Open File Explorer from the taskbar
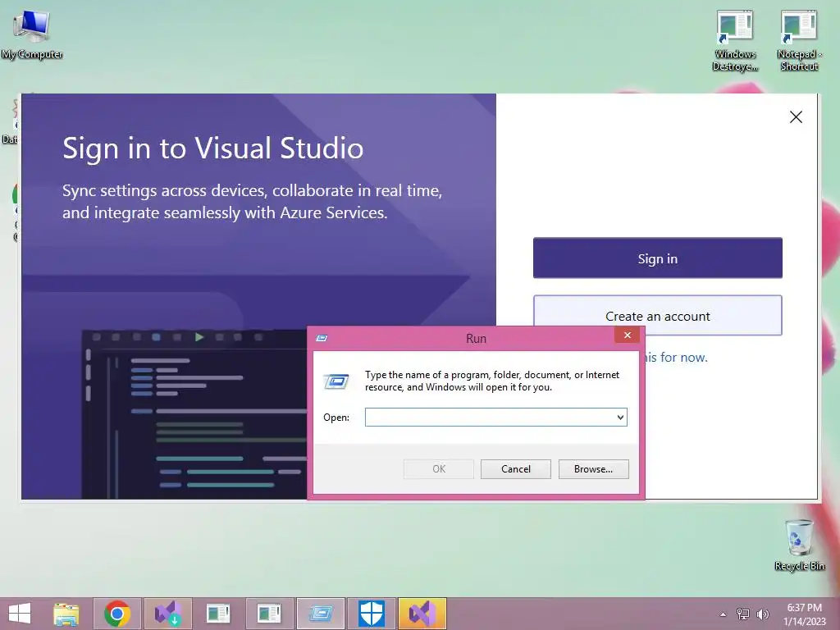The height and width of the screenshot is (630, 840). click(66, 614)
